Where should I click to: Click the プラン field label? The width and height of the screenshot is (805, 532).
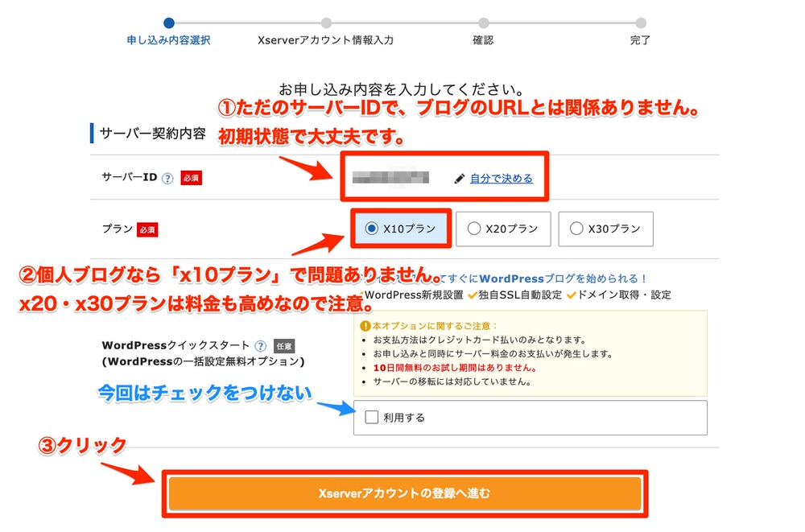tap(118, 229)
